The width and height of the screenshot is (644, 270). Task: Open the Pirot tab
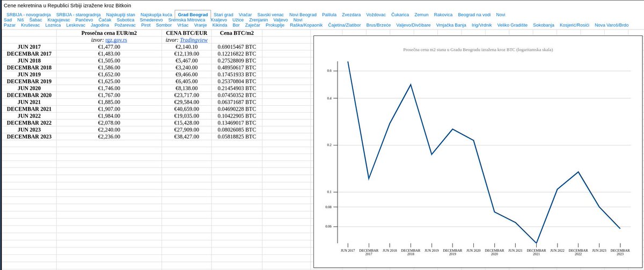[145, 25]
